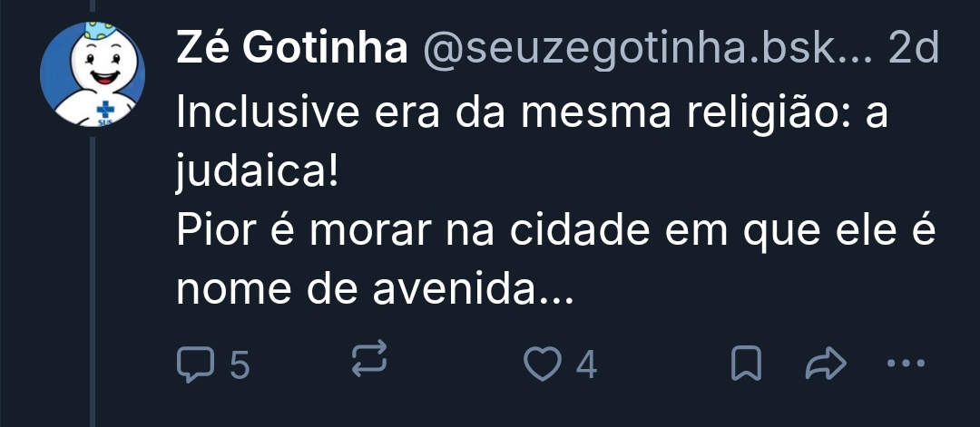Click the display name Zé Gotinha

click(x=291, y=49)
